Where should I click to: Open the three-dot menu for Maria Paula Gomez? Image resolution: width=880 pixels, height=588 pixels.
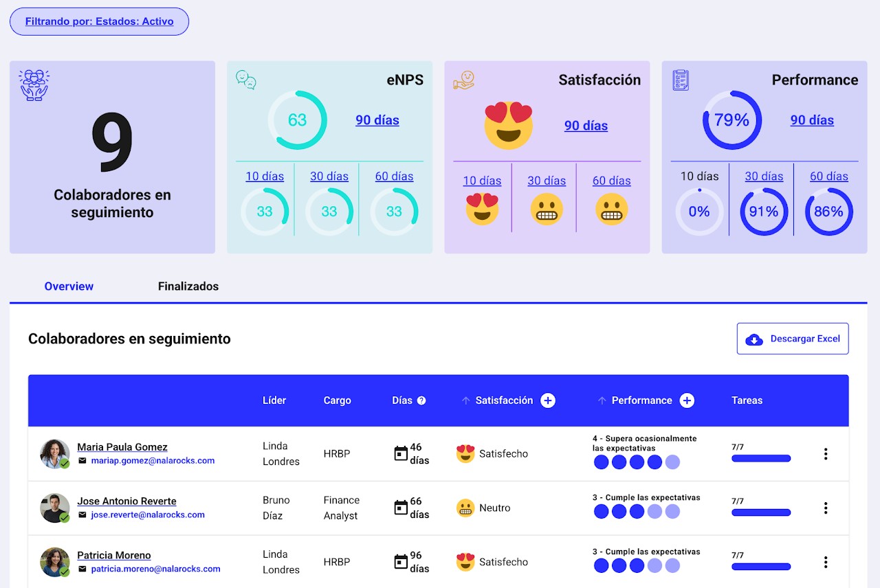tap(825, 454)
